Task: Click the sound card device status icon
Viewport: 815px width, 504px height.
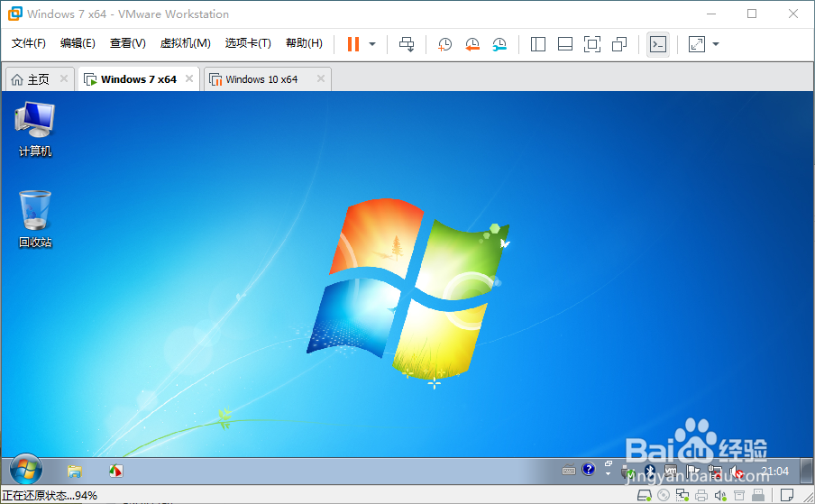Action: click(x=719, y=495)
